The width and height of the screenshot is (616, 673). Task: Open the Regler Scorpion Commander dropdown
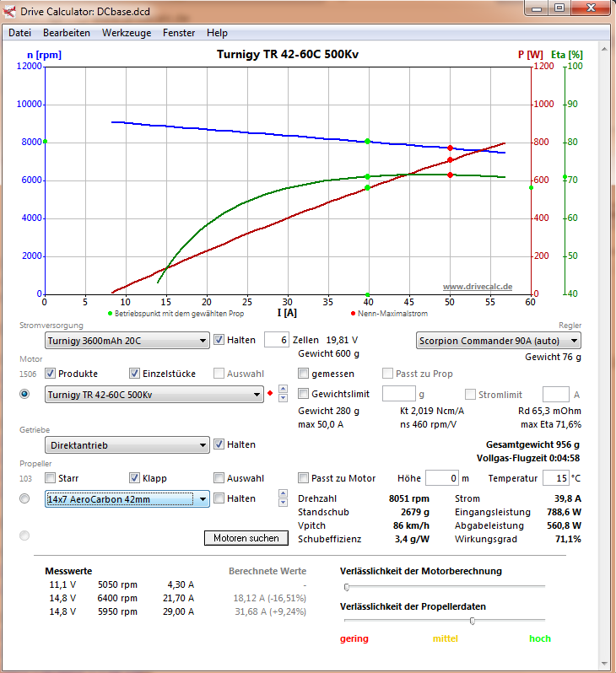[x=499, y=341]
